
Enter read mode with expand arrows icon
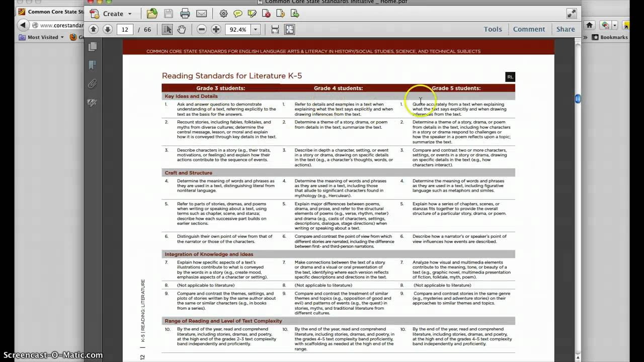point(572,14)
